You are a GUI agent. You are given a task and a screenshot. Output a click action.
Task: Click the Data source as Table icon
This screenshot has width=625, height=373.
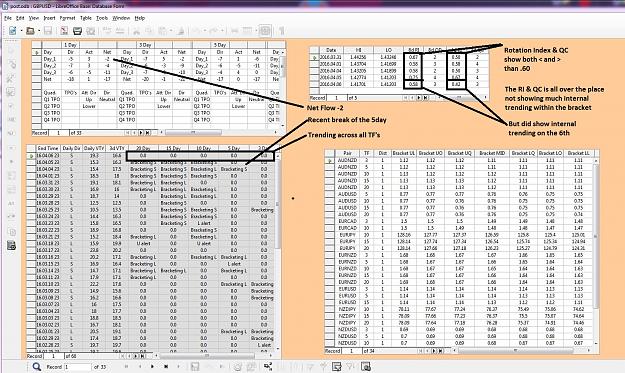(x=366, y=367)
